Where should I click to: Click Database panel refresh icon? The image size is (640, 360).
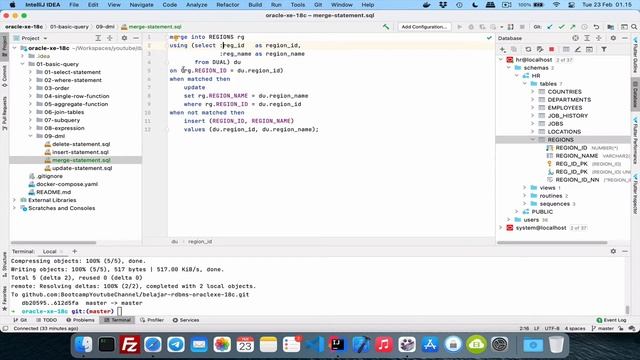pyautogui.click(x=528, y=49)
